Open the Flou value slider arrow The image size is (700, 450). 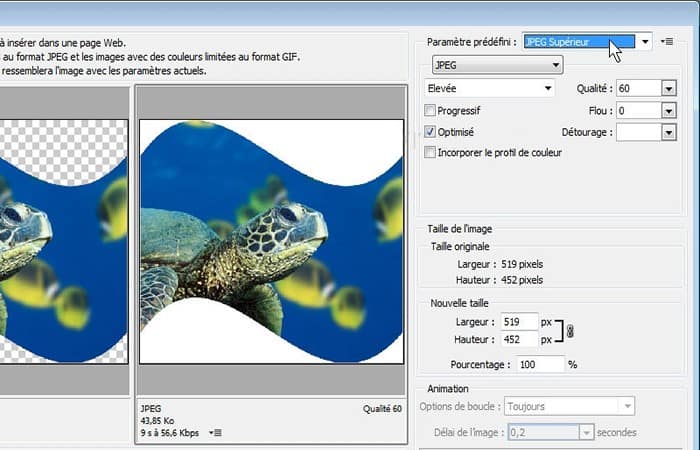click(x=668, y=110)
